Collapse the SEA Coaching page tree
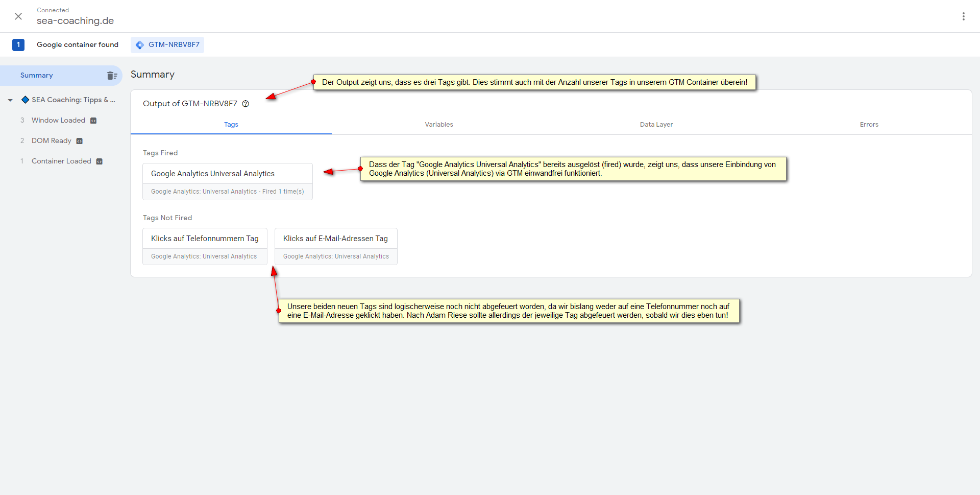This screenshot has height=495, width=980. click(10, 100)
